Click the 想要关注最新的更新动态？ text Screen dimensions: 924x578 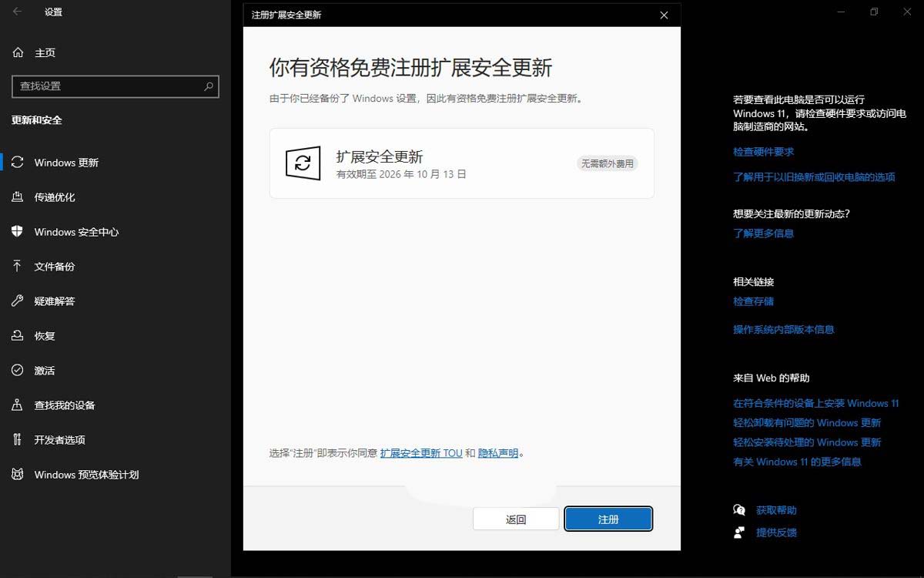pyautogui.click(x=792, y=213)
